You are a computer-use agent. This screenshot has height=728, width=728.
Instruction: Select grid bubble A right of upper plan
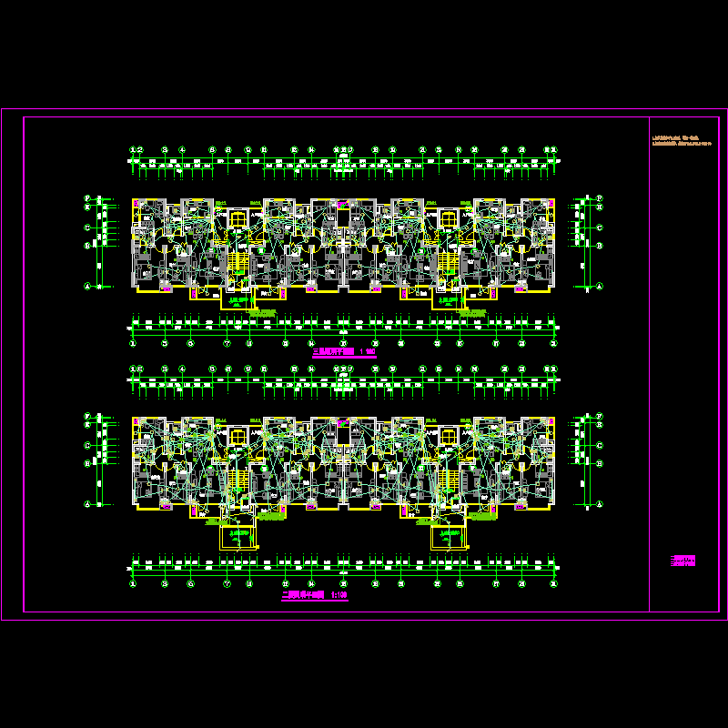(601, 286)
